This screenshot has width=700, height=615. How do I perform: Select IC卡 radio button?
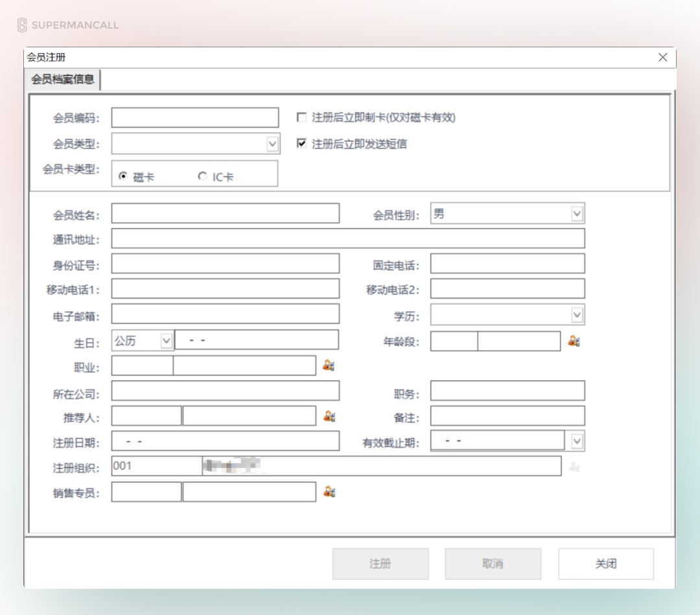click(x=202, y=176)
